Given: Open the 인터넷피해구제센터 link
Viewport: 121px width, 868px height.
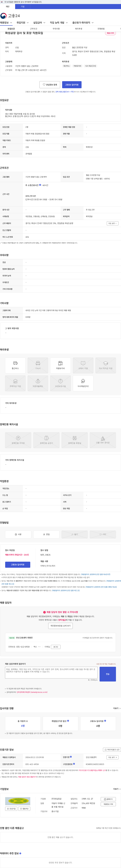Looking at the screenshot, I should [x=32, y=692].
